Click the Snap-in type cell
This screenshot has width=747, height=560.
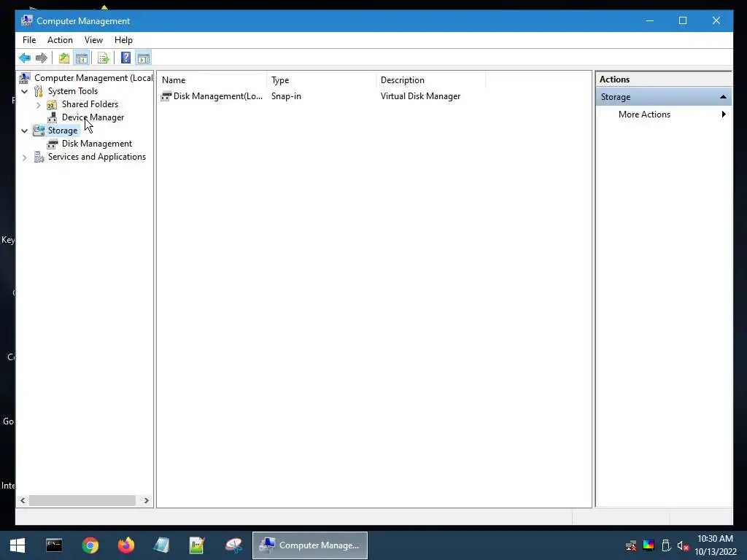(286, 96)
